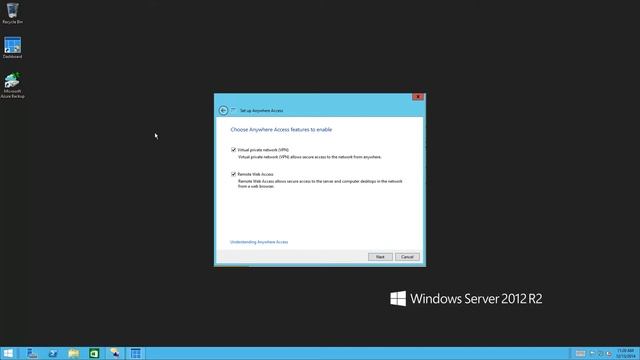640x360 pixels.
Task: Click the taskbar icon left of Dashboard
Action: [115, 353]
